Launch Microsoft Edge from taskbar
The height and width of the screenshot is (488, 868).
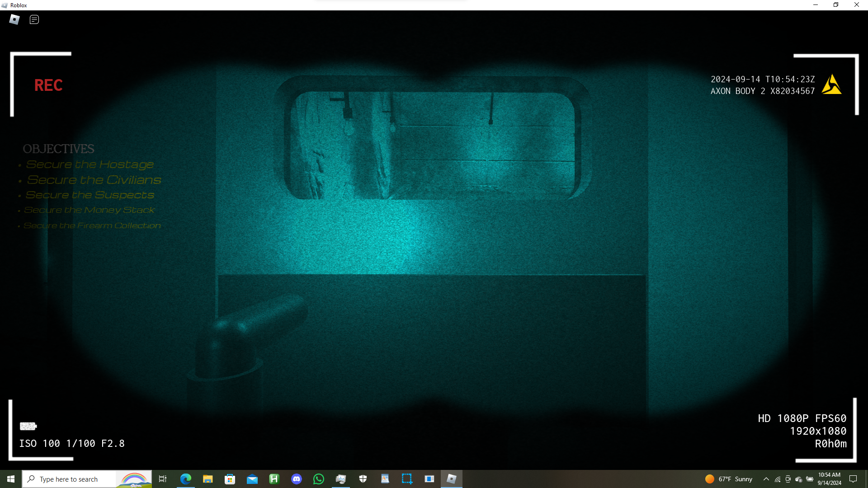click(x=185, y=479)
